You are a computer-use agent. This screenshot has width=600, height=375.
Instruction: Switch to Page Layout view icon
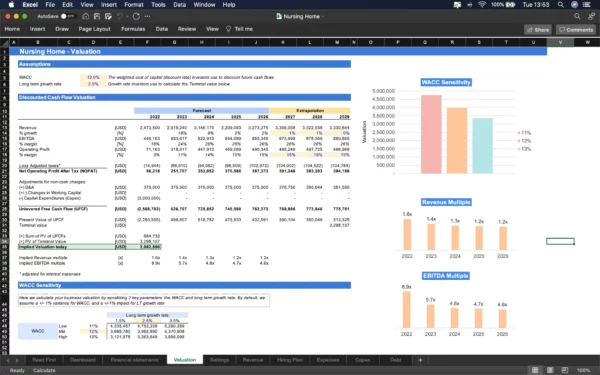pyautogui.click(x=550, y=370)
